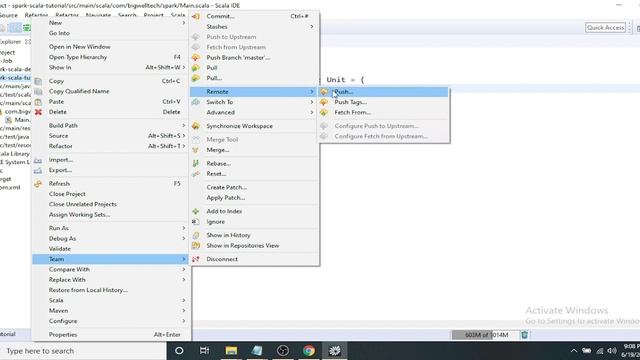Open Task View on the taskbar
This screenshot has width=640, height=360.
(x=204, y=351)
